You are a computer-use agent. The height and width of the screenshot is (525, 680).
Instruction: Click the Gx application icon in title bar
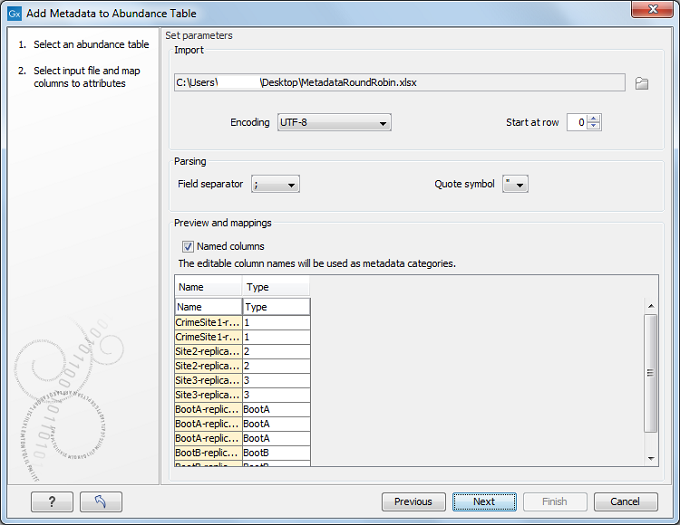(x=14, y=13)
